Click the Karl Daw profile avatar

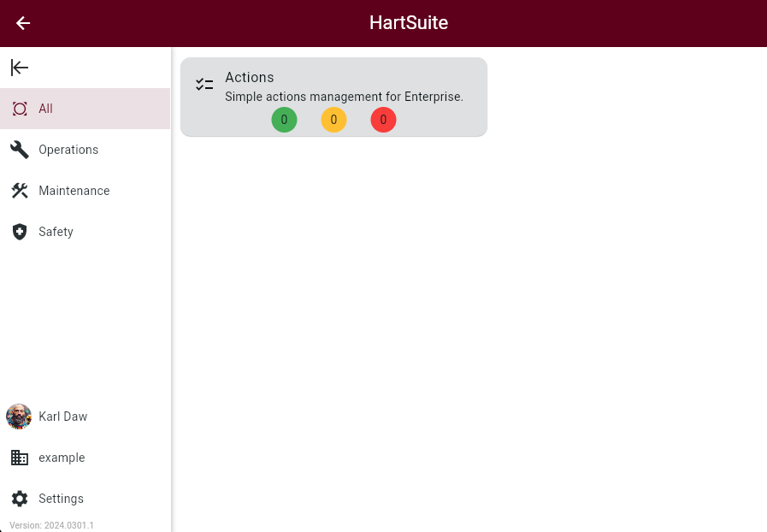pyautogui.click(x=18, y=417)
